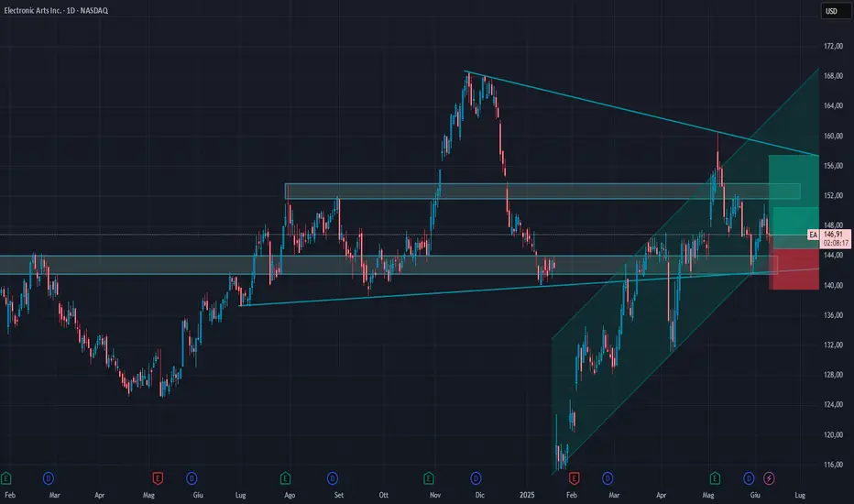The width and height of the screenshot is (854, 504).
Task: Click the bar countdown 02:08:17
Action: click(836, 243)
